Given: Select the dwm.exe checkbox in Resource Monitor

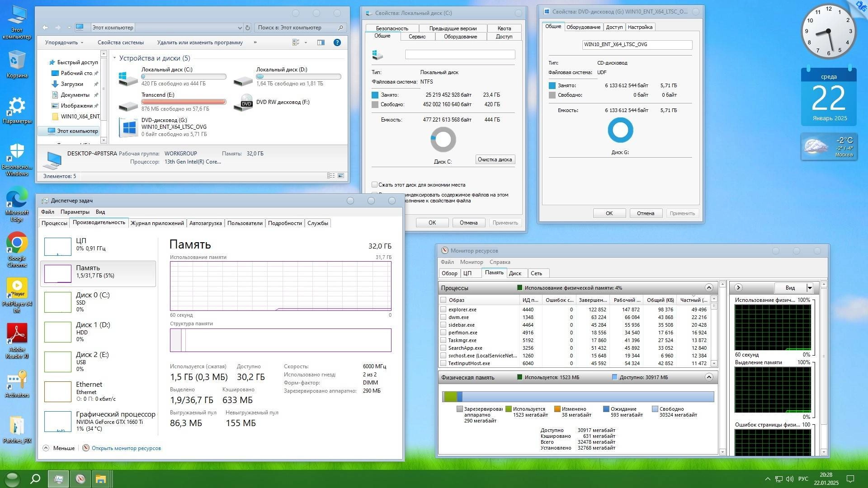Looking at the screenshot, I should coord(443,317).
